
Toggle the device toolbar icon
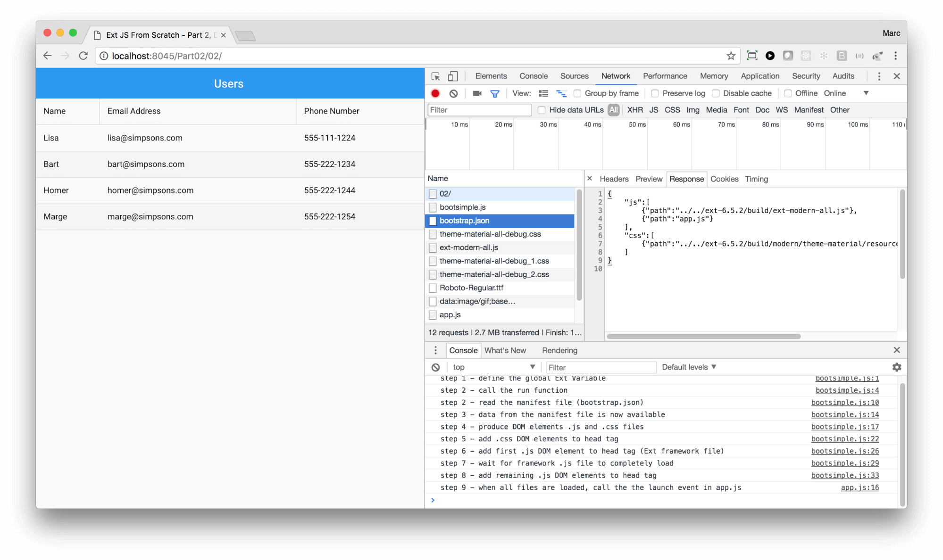pyautogui.click(x=453, y=76)
